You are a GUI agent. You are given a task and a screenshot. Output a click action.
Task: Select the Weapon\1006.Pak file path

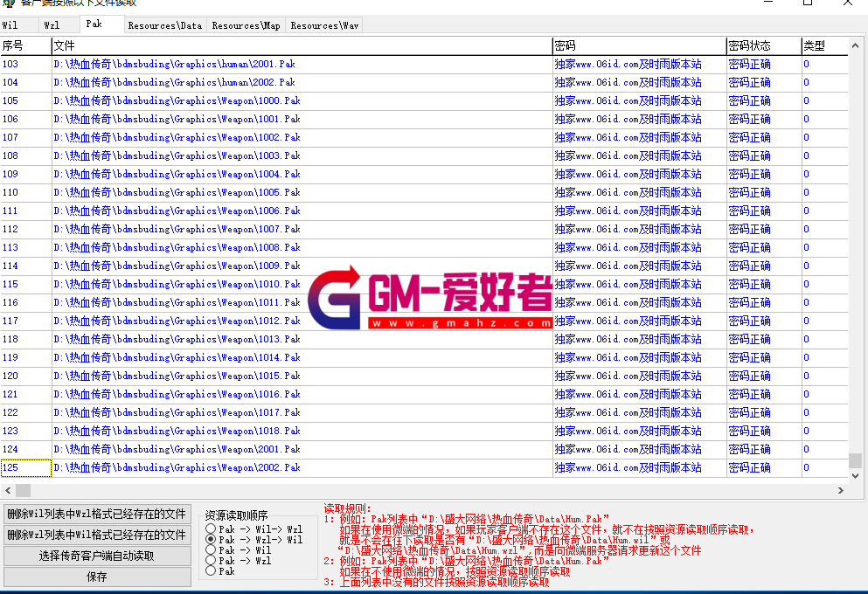(177, 211)
